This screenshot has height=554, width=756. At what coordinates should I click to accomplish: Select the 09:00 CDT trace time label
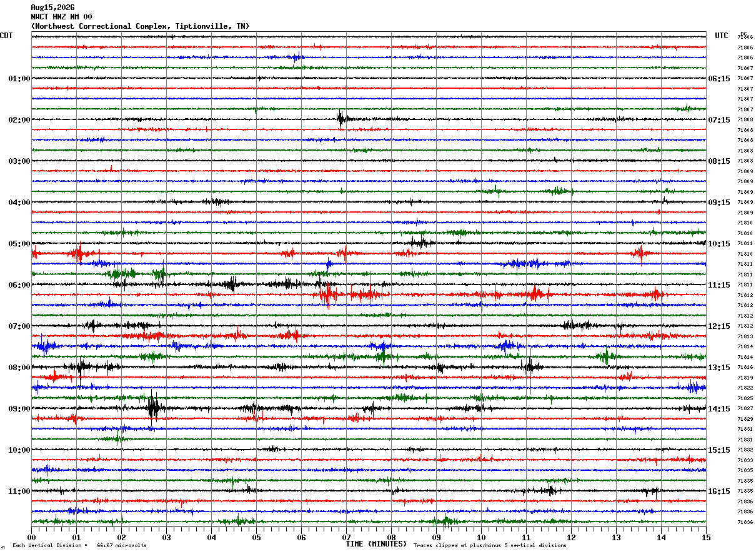pyautogui.click(x=19, y=409)
